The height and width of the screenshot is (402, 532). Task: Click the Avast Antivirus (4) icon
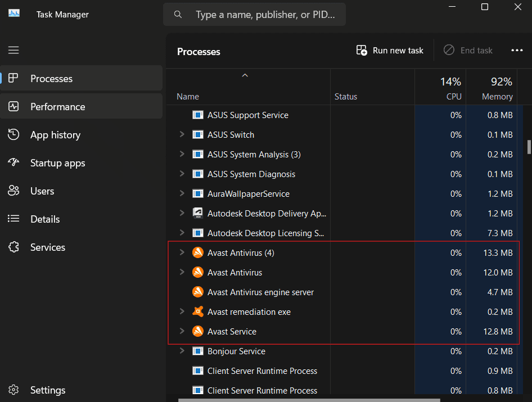(x=198, y=252)
